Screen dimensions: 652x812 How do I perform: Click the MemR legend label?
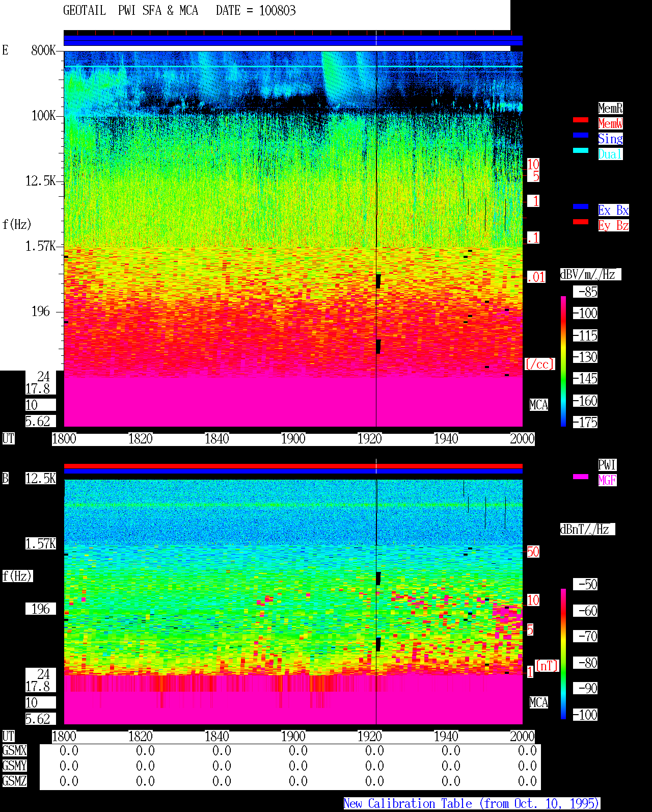pos(610,108)
